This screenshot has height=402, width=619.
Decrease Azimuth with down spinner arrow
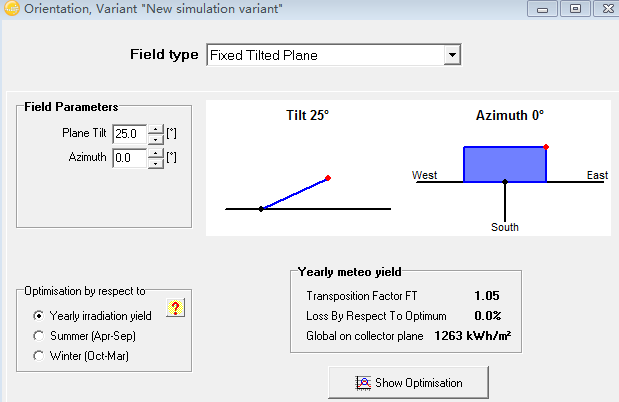(x=156, y=163)
